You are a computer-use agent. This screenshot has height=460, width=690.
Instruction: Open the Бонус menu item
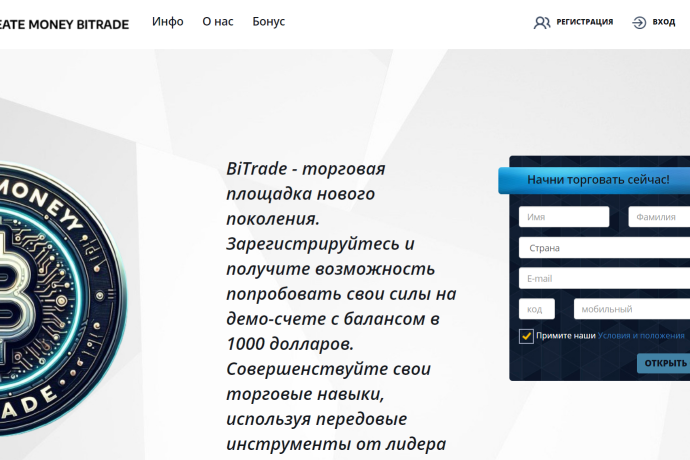click(x=269, y=22)
